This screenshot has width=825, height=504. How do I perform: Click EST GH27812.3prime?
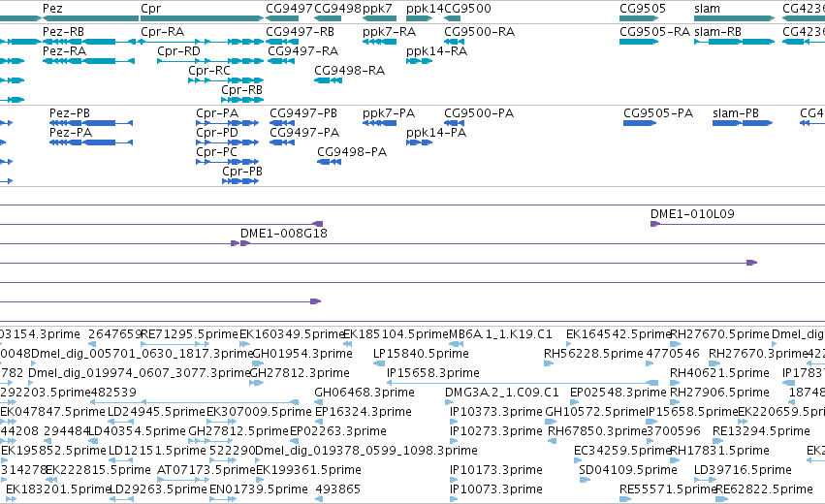point(300,373)
